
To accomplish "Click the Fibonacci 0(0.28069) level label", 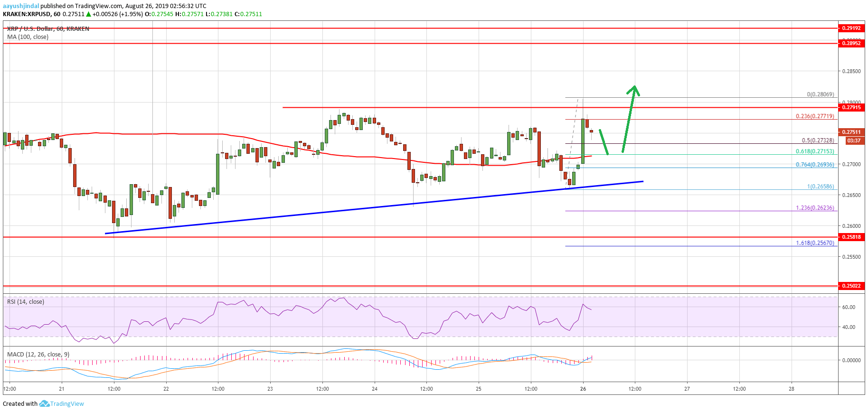I will [x=820, y=94].
